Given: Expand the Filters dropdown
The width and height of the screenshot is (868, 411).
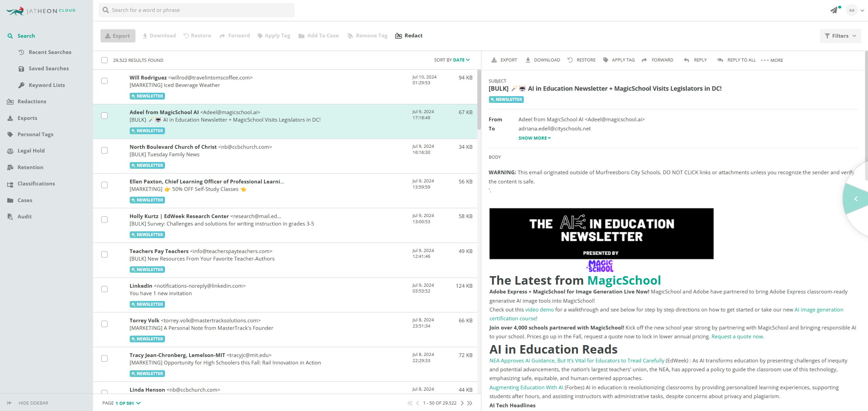Looking at the screenshot, I should (840, 36).
